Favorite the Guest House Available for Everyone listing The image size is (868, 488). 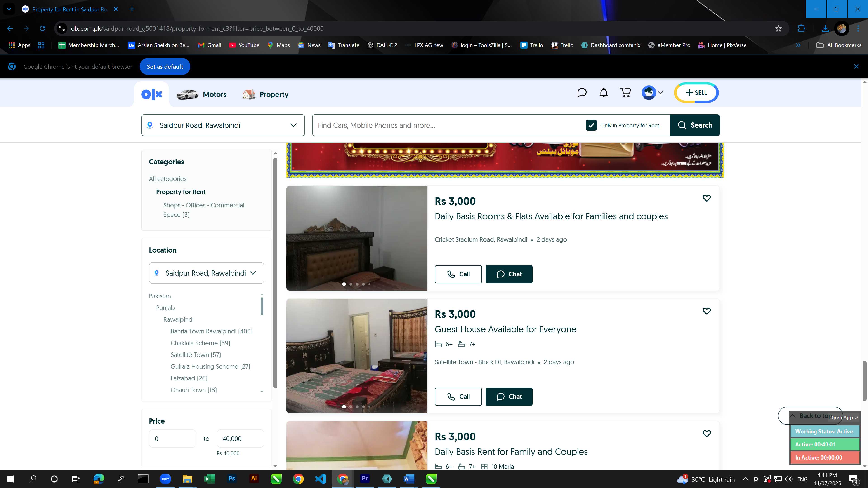(x=707, y=311)
